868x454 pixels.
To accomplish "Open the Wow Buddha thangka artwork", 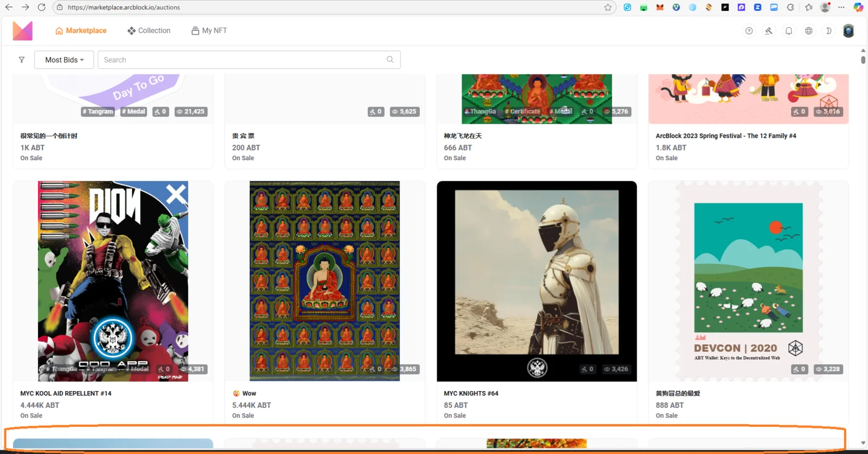I will 324,281.
